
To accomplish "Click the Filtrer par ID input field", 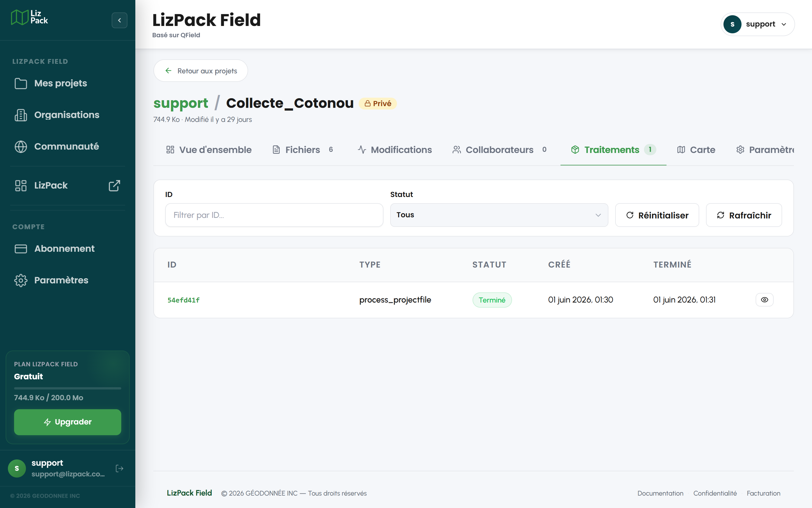I will click(274, 215).
